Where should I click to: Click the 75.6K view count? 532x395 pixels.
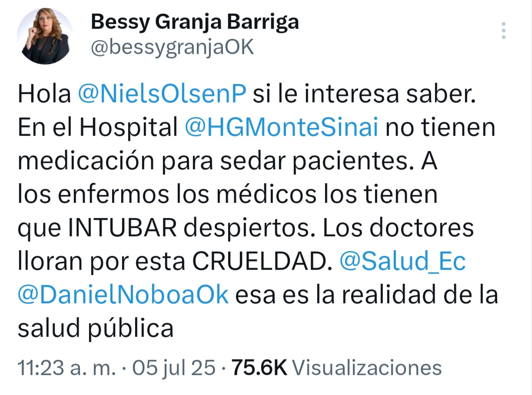259,368
